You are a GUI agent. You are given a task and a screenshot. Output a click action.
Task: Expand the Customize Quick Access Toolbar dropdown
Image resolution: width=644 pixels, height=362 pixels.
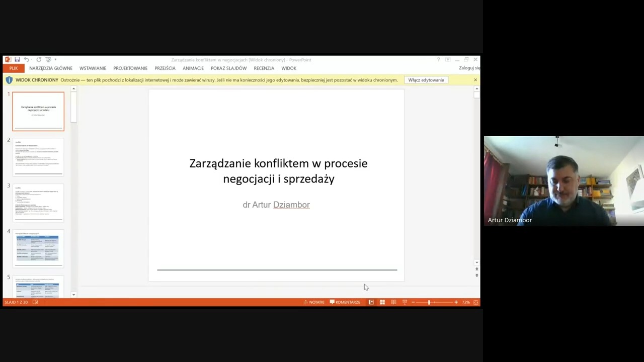pos(55,59)
